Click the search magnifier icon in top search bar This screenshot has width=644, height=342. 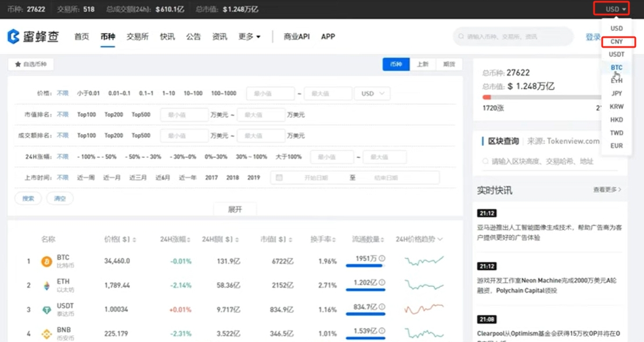point(461,37)
